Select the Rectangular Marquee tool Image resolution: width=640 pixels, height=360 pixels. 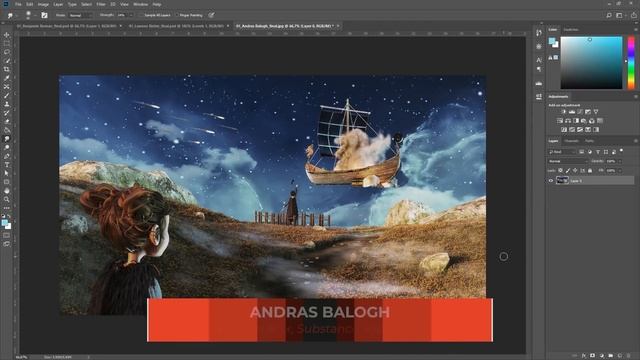pos(7,44)
